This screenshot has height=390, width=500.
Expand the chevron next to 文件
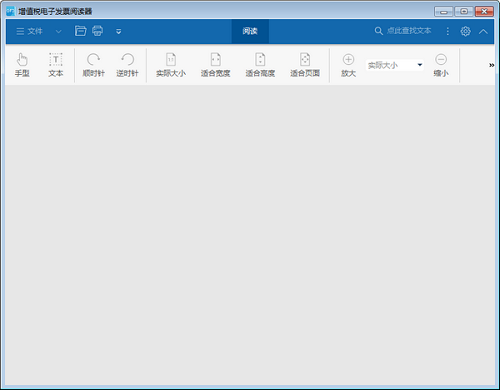click(58, 31)
